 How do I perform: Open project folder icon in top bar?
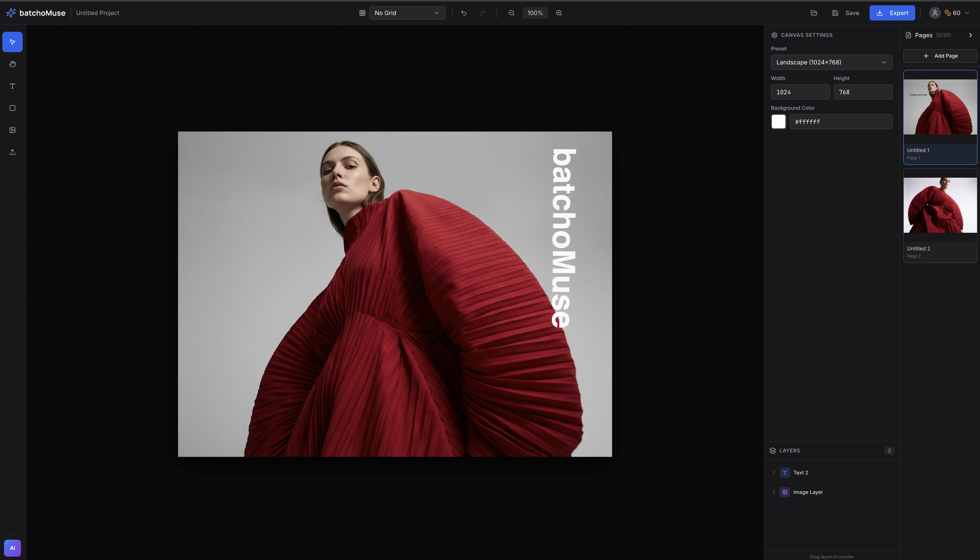point(814,13)
